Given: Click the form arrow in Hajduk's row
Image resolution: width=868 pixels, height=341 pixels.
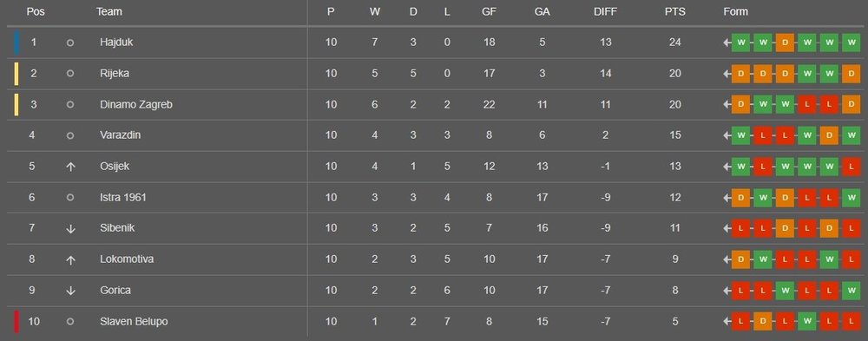Looking at the screenshot, I should pyautogui.click(x=727, y=43).
